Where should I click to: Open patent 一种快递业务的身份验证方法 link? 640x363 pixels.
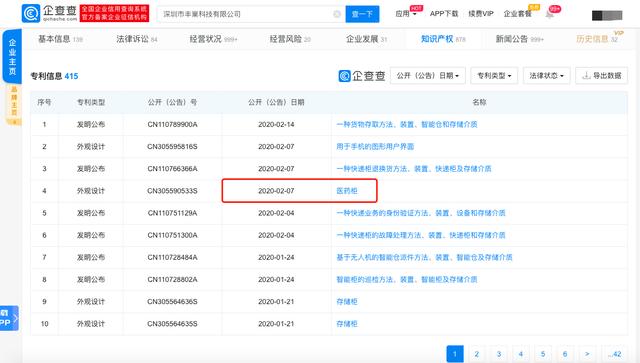[x=421, y=213]
